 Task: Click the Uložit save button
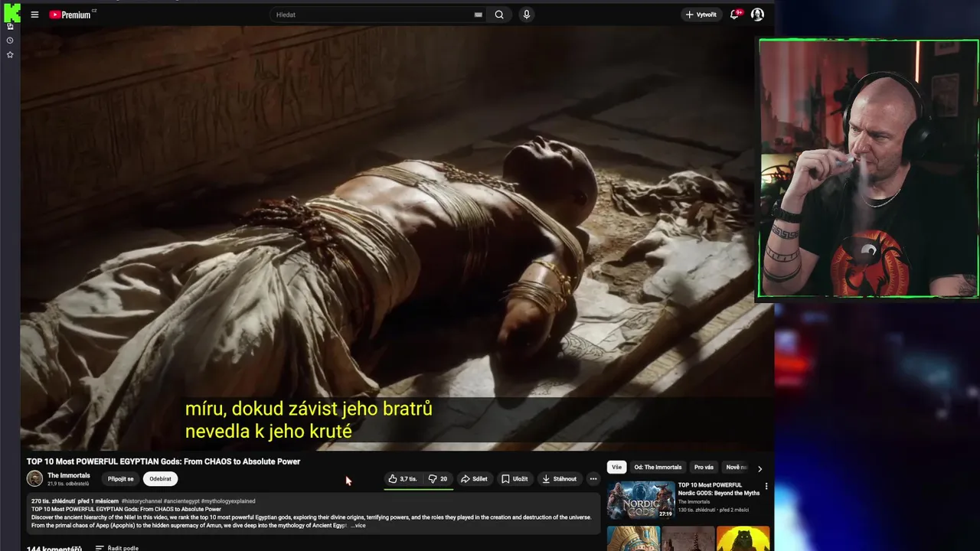point(514,479)
